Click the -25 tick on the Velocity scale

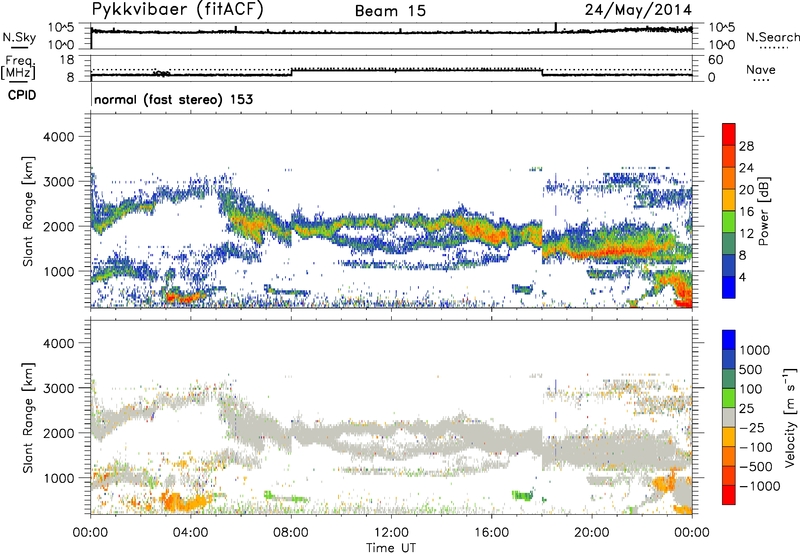point(752,427)
